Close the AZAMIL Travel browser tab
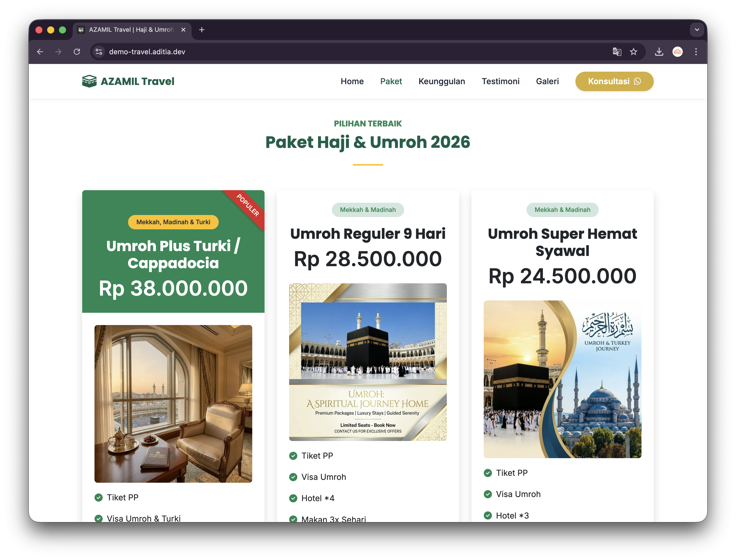 tap(183, 30)
